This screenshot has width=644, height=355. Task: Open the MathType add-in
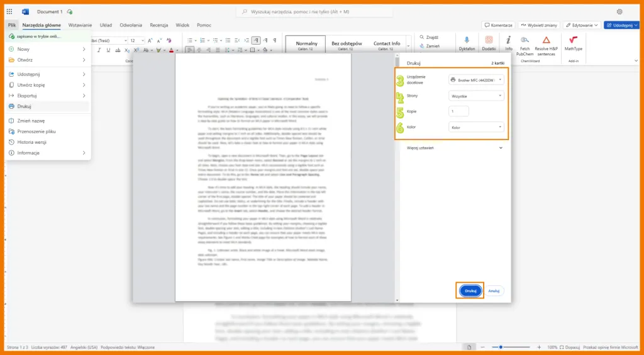tap(573, 40)
